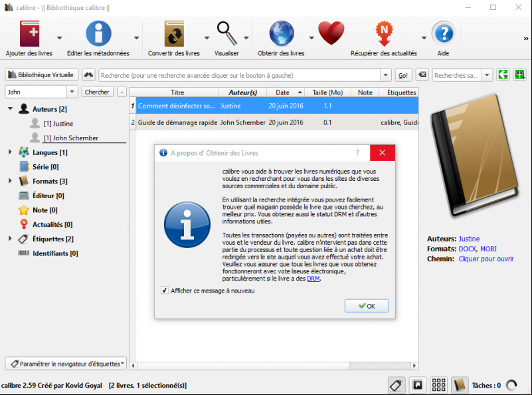
Task: Open dropdown arrow next to Visualiser
Action: pyautogui.click(x=246, y=38)
